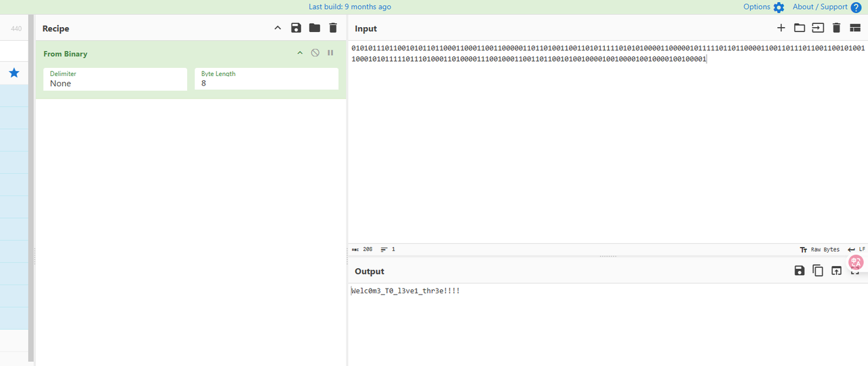Image resolution: width=868 pixels, height=366 pixels.
Task: Load a recipe using the folder icon
Action: tap(314, 28)
